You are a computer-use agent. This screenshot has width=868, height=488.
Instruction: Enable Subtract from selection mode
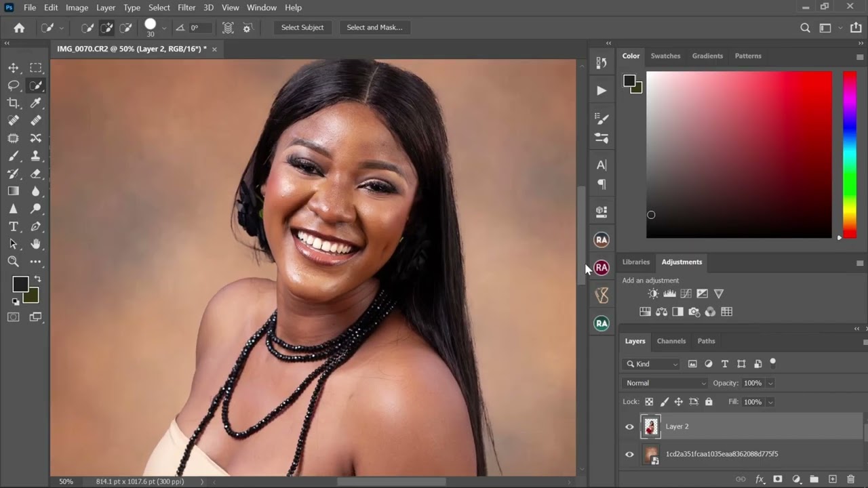125,28
